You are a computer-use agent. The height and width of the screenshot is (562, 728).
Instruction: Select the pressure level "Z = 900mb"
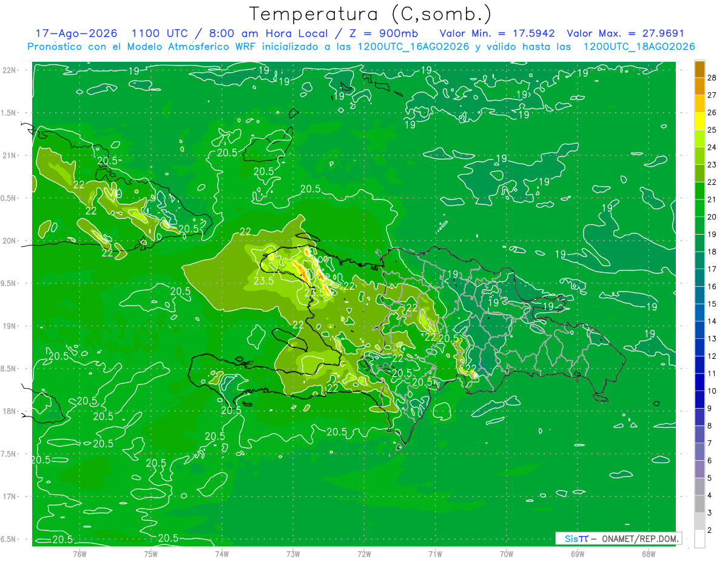[x=383, y=33]
